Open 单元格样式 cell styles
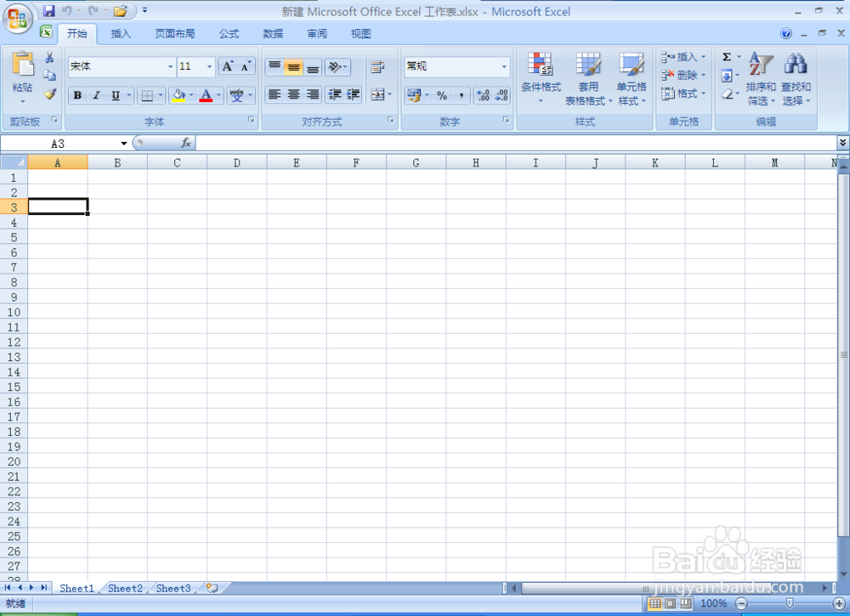The image size is (850, 616). pos(632,78)
